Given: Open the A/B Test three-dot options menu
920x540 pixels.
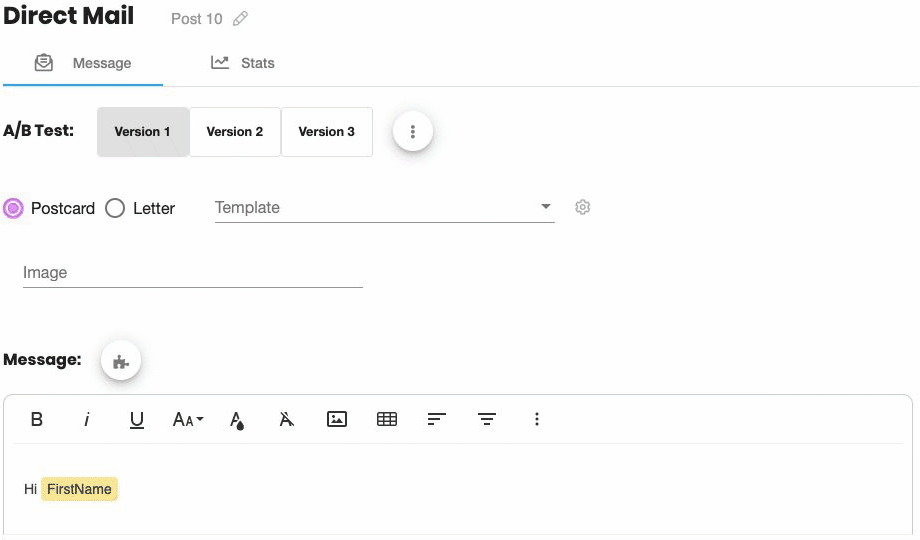Looking at the screenshot, I should [x=413, y=131].
